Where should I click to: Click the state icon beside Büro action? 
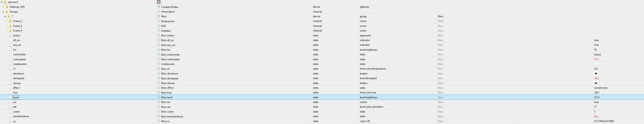coord(159,35)
